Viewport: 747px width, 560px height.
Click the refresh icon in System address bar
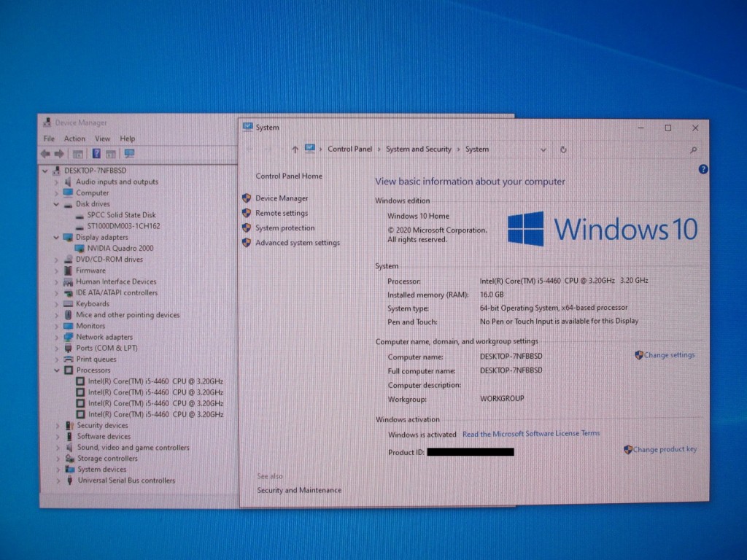click(x=563, y=149)
